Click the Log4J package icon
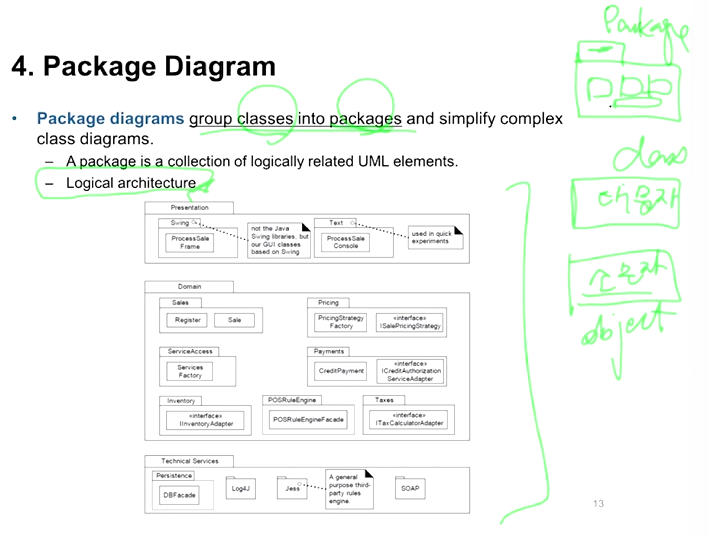The height and width of the screenshot is (537, 709). [240, 488]
